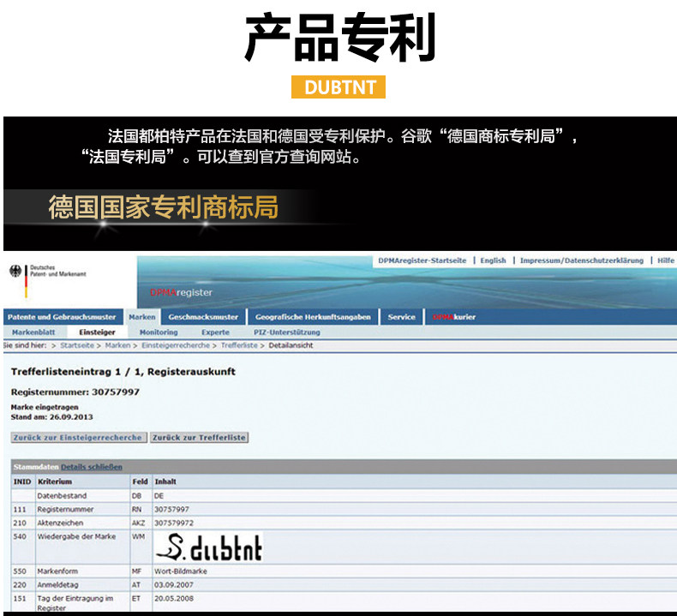Image resolution: width=677 pixels, height=616 pixels.
Task: Open Geografische Herkunftsangaben tab
Action: [x=313, y=317]
